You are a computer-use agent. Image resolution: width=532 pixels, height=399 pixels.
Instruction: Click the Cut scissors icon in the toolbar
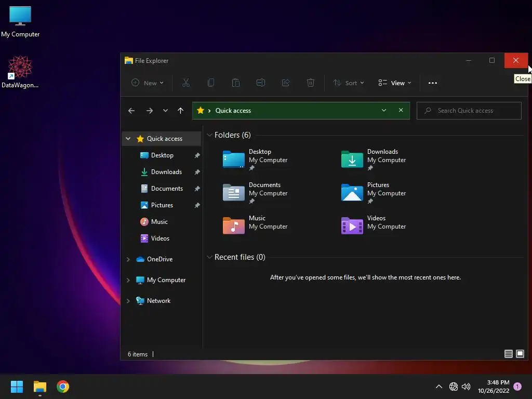pyautogui.click(x=186, y=83)
